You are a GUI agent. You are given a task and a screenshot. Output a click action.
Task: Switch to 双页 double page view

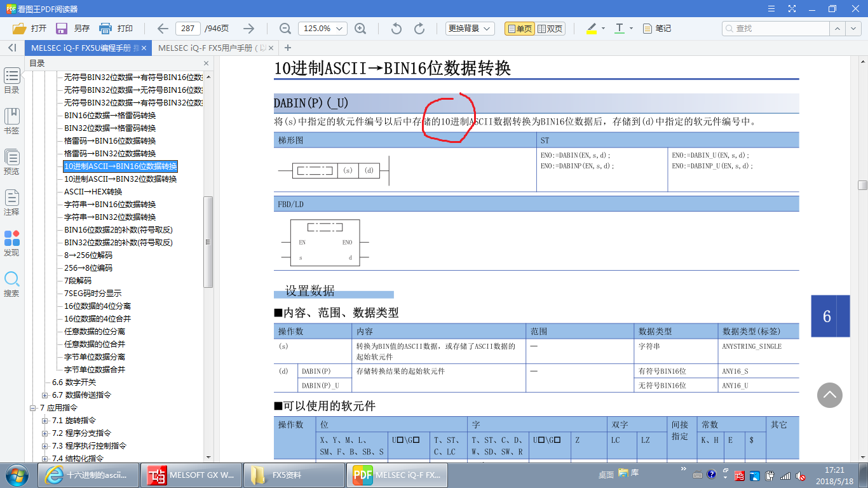click(550, 29)
